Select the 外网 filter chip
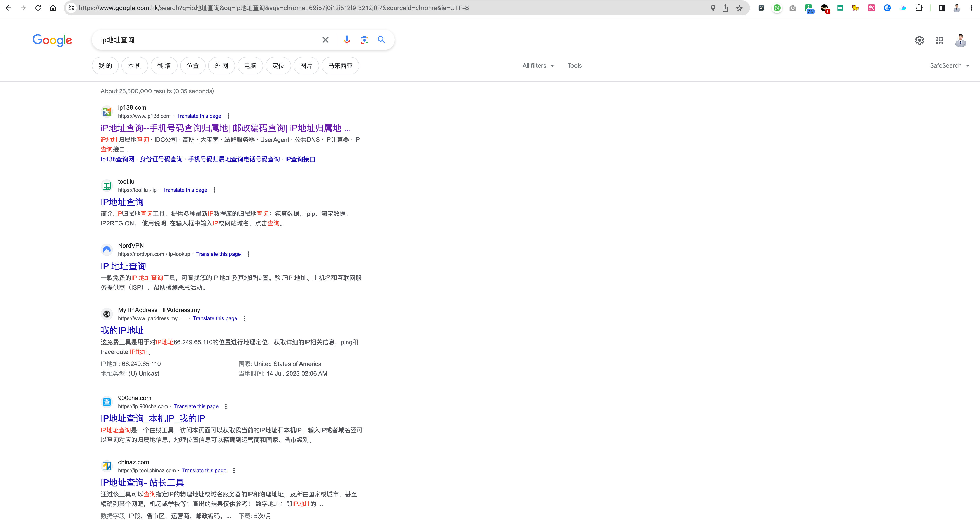The width and height of the screenshot is (980, 531). (x=221, y=66)
